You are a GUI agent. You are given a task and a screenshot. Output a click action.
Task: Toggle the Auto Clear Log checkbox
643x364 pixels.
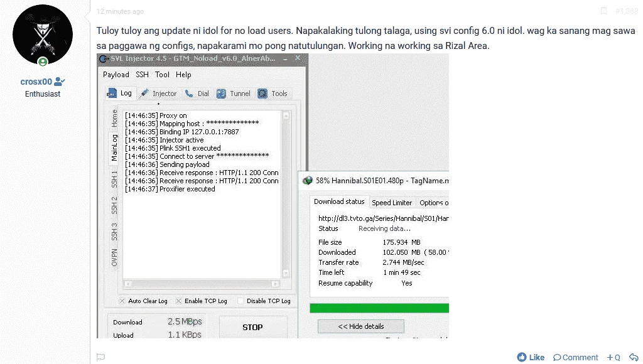122,301
